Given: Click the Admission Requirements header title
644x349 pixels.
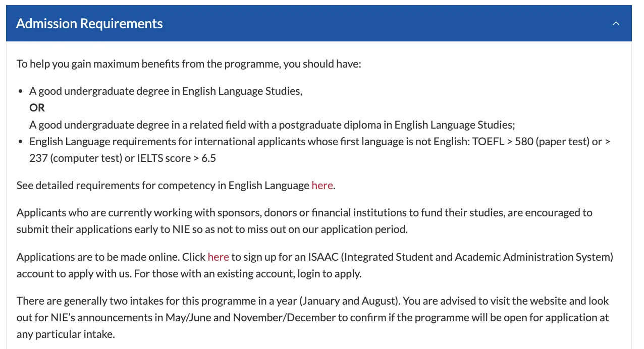Looking at the screenshot, I should 89,24.
